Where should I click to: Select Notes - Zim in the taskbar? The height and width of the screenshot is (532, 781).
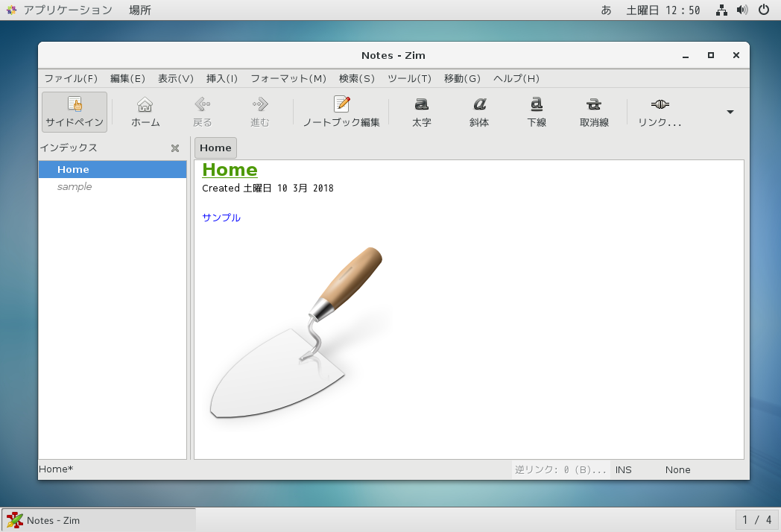(x=98, y=520)
